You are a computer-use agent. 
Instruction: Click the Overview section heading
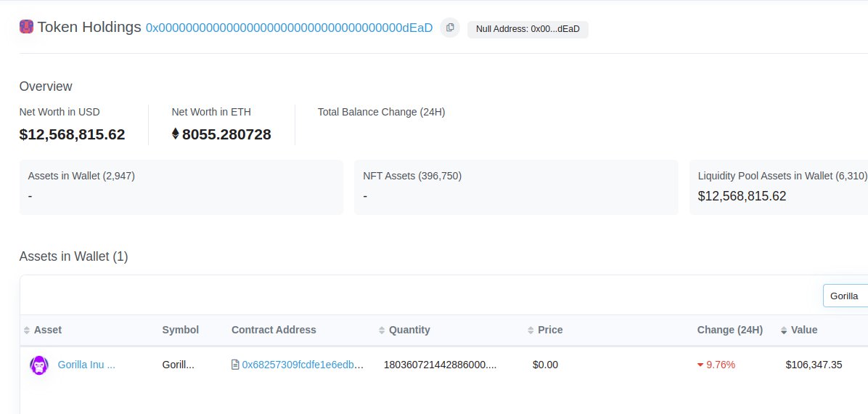[46, 86]
